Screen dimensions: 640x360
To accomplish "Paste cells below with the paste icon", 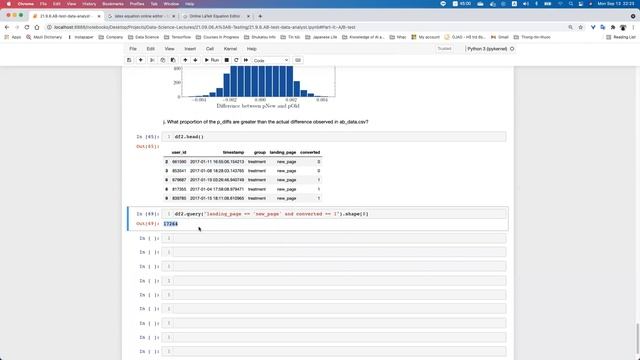I will (x=173, y=60).
